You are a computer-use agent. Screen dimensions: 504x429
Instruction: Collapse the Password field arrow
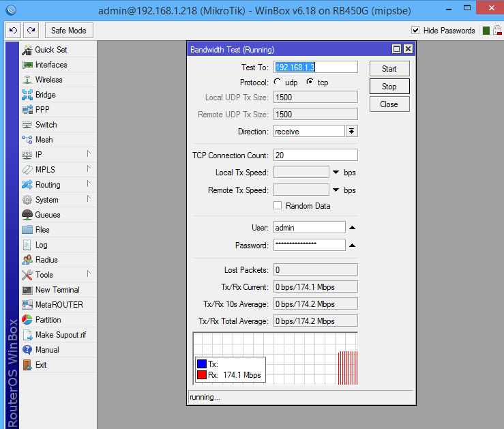(x=353, y=246)
